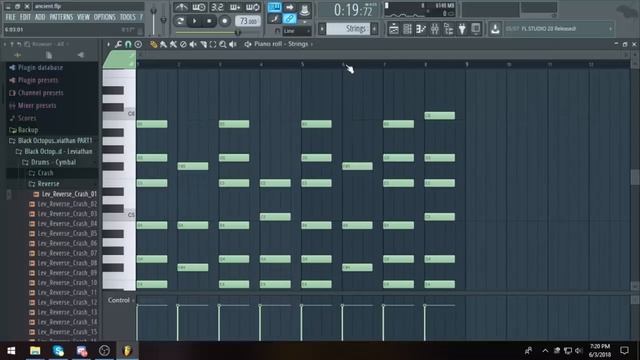Click the Record button
This screenshot has width=640, height=360.
(224, 21)
